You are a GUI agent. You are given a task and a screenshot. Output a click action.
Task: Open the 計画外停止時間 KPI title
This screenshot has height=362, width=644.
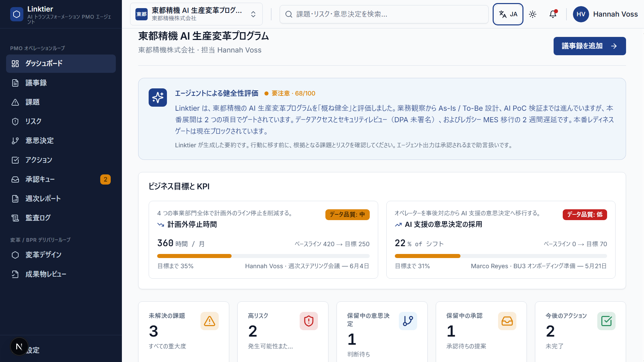(192, 225)
